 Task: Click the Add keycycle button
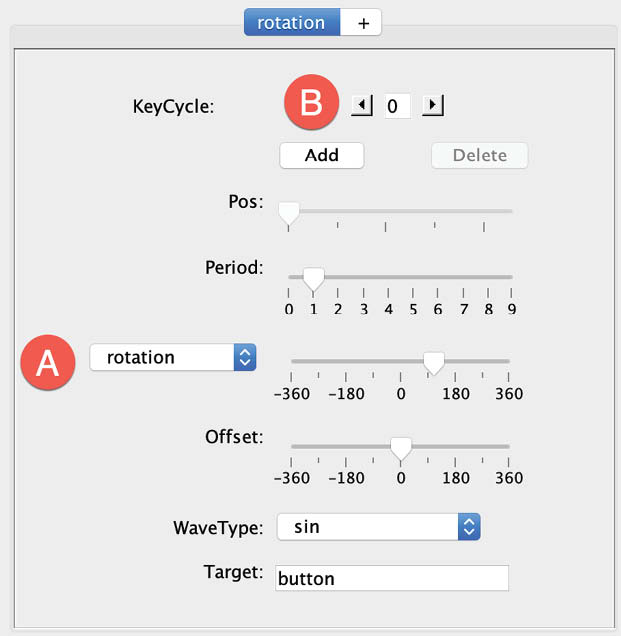(x=322, y=155)
